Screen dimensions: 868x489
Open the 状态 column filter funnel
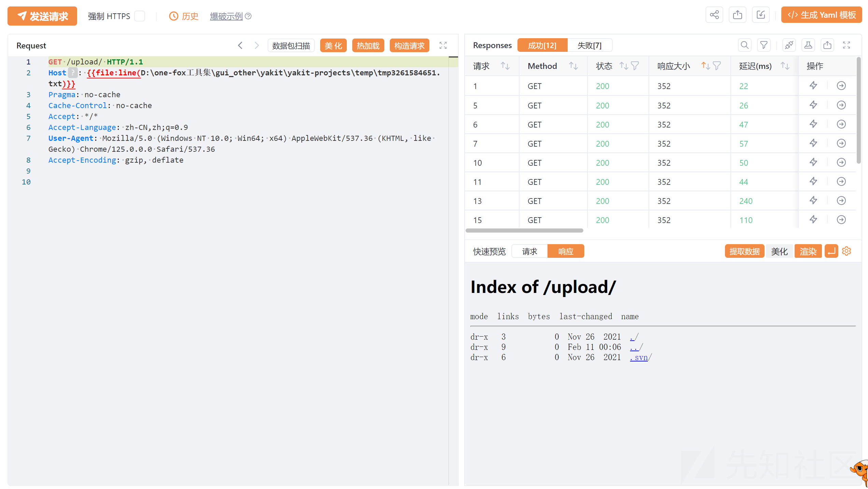[x=635, y=66]
